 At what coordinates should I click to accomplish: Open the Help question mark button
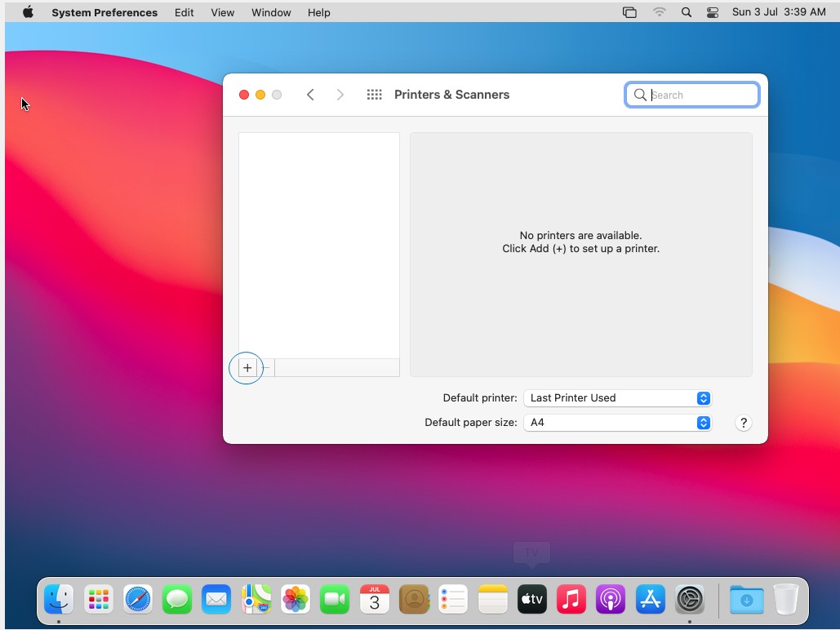click(743, 423)
